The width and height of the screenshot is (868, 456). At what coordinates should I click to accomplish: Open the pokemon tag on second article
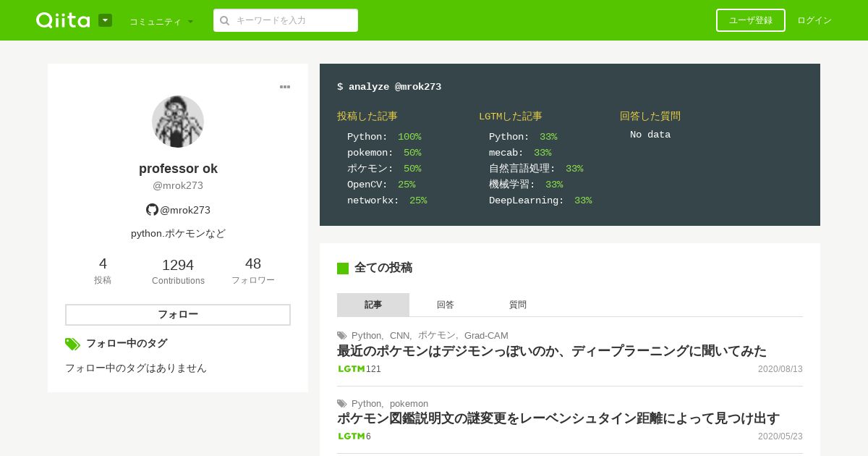pyautogui.click(x=409, y=404)
